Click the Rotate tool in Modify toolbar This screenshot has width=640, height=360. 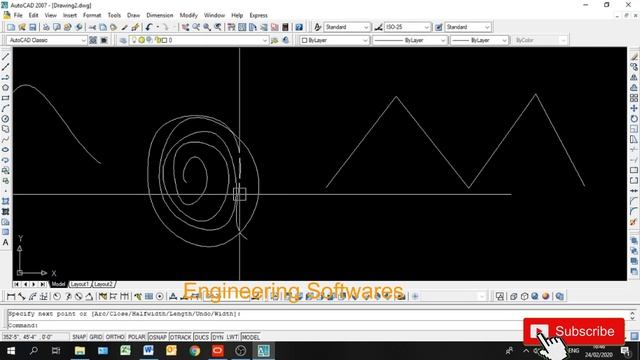click(x=634, y=119)
